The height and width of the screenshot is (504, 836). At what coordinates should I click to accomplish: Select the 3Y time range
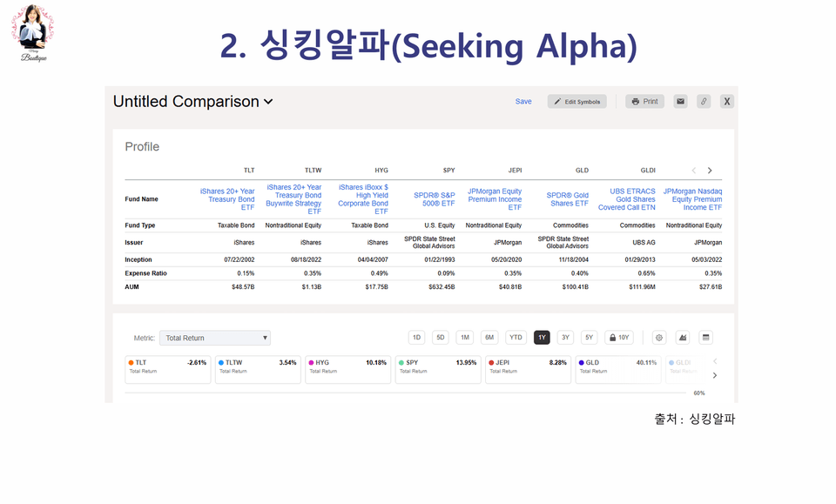[x=566, y=337]
